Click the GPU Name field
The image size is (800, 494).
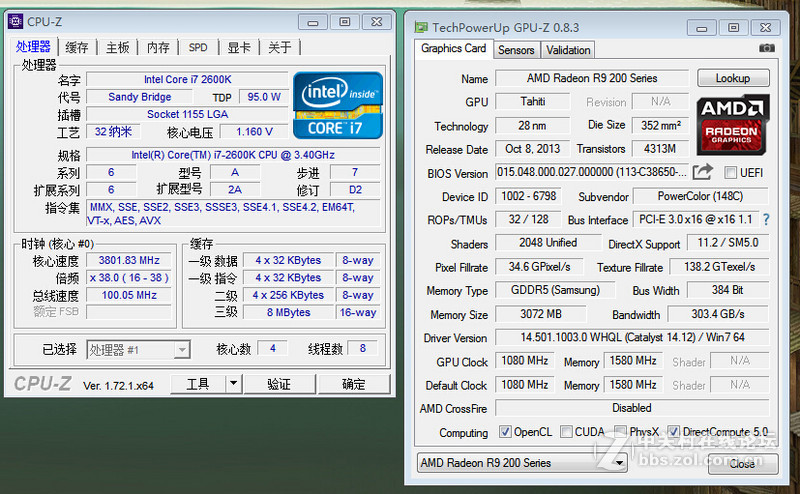coord(592,79)
